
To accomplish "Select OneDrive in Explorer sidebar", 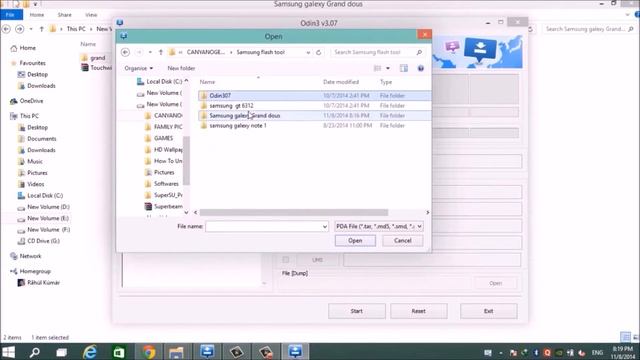I will coord(27,101).
